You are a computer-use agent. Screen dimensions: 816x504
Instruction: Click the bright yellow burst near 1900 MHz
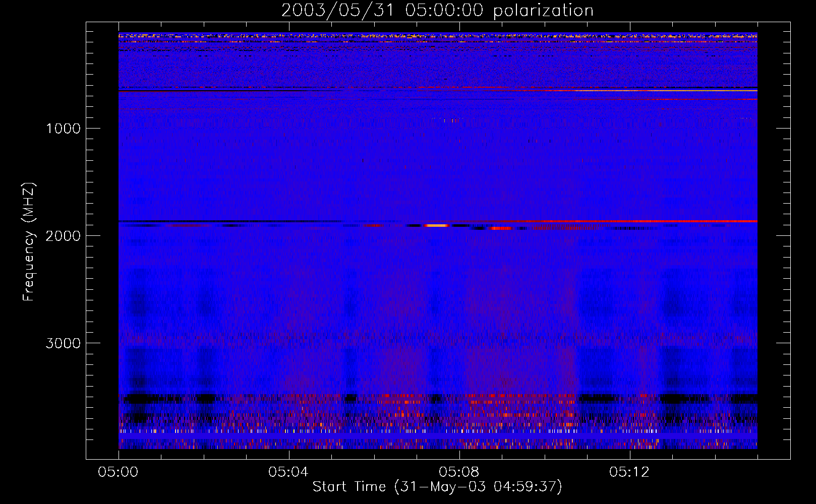coord(437,225)
